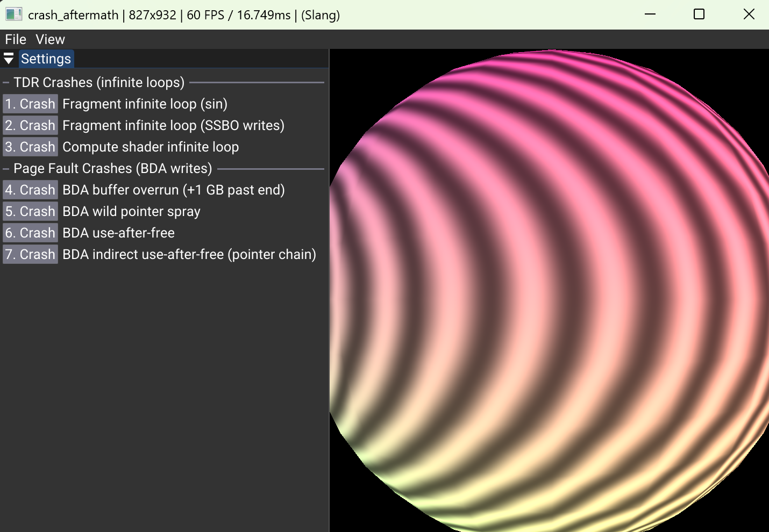Open the View menu

(50, 39)
